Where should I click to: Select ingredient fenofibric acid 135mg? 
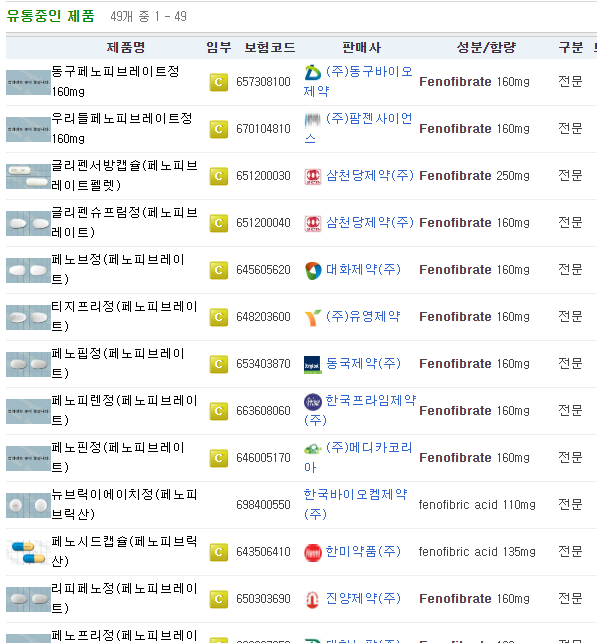pos(477,552)
